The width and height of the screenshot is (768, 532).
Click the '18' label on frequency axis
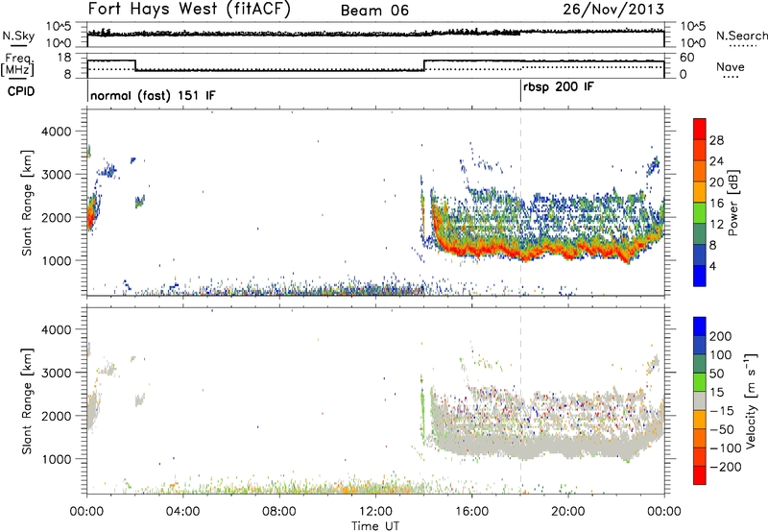pos(64,58)
